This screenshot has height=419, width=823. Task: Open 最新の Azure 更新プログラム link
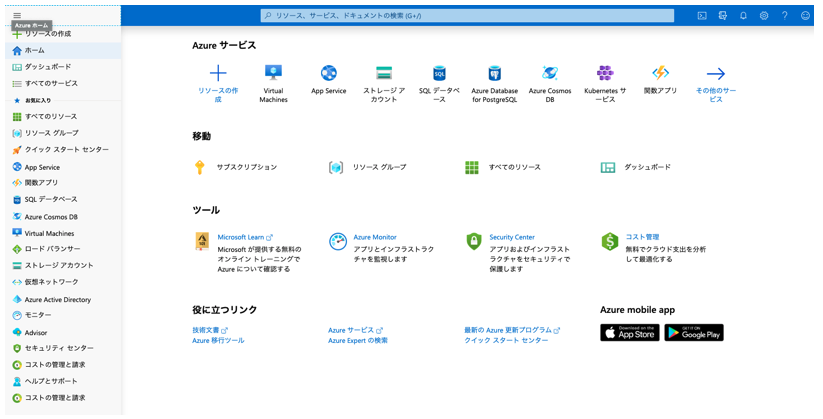coord(512,330)
